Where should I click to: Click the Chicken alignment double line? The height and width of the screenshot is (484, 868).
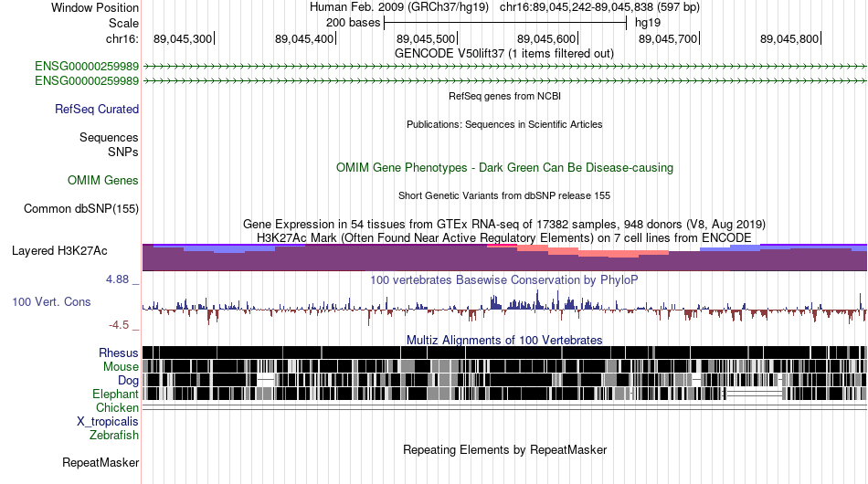tap(504, 407)
